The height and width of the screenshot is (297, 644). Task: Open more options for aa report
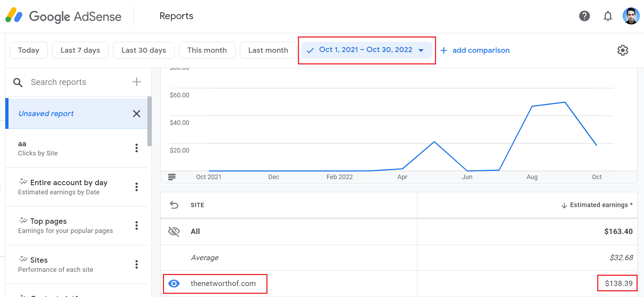coord(136,148)
